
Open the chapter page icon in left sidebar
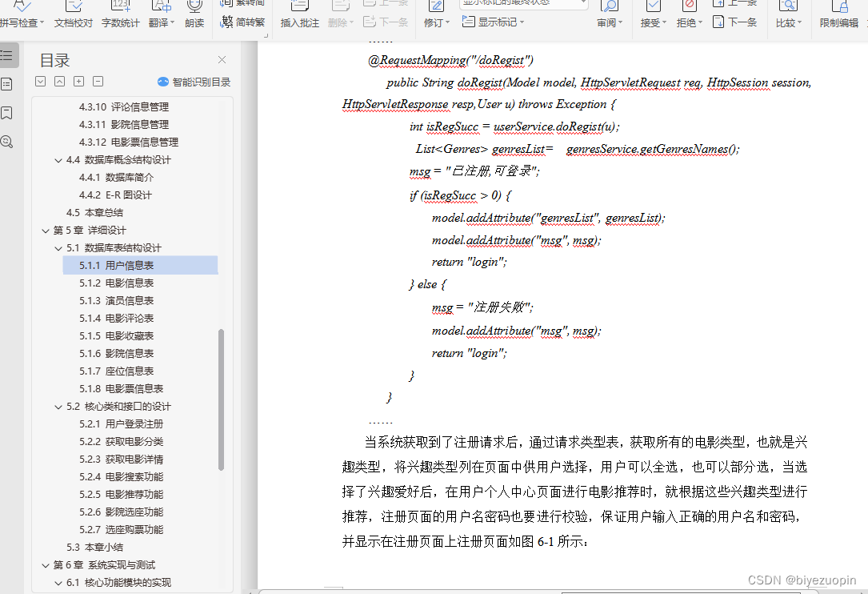6,84
